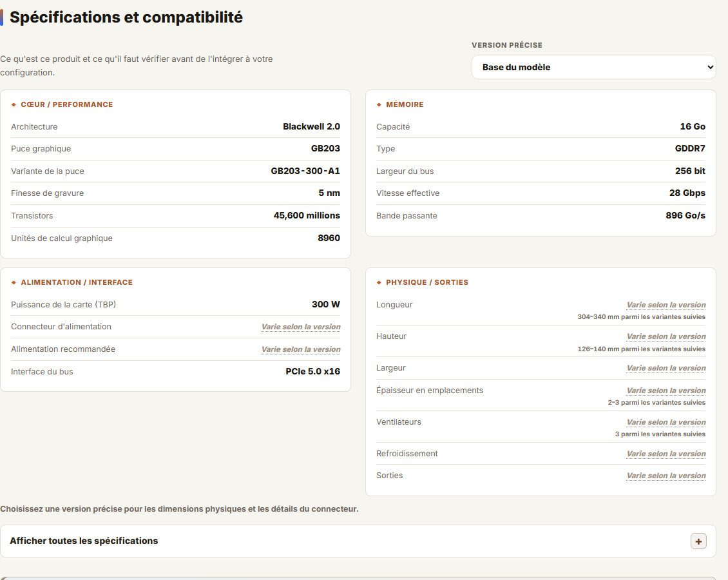The width and height of the screenshot is (728, 580).
Task: Click the 'MÉMOIRE' section title
Action: pyautogui.click(x=405, y=104)
